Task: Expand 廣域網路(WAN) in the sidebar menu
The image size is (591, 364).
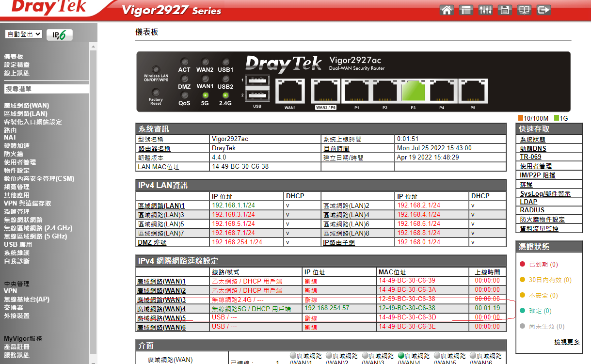Action: [x=27, y=105]
